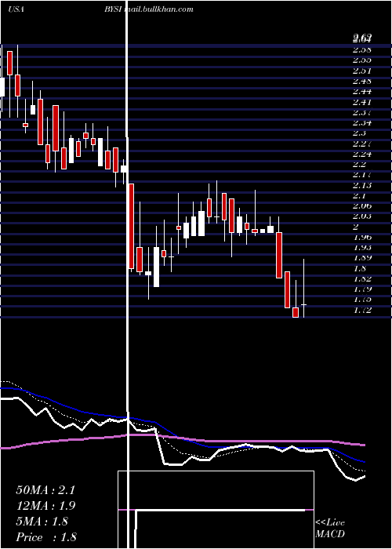Click the 1.93 price axis label
The height and width of the screenshot is (549, 392).
coord(362,248)
